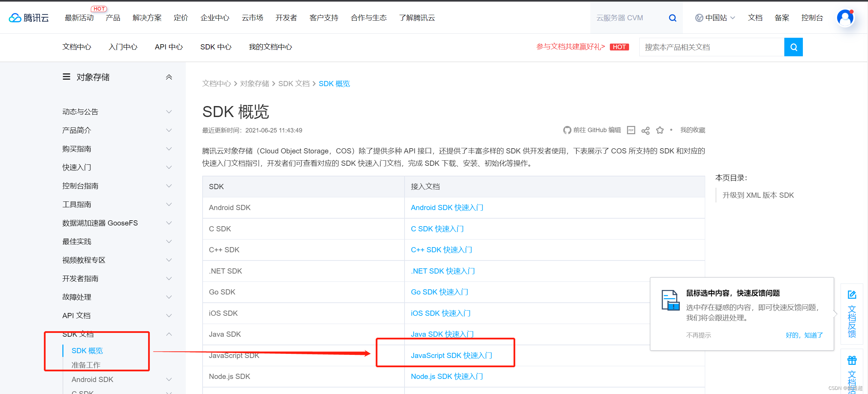Open iOS SDK 快速入门 link
868x394 pixels.
tap(441, 313)
